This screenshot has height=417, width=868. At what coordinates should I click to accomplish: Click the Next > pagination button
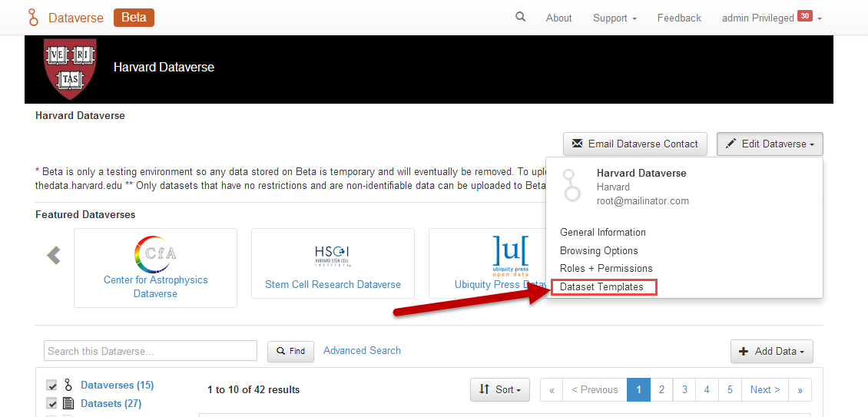point(765,390)
